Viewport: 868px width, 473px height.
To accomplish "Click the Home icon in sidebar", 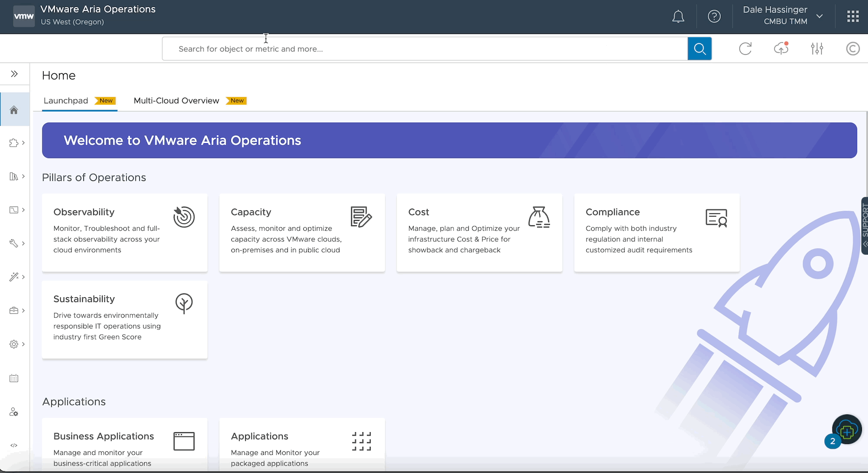I will click(x=14, y=110).
